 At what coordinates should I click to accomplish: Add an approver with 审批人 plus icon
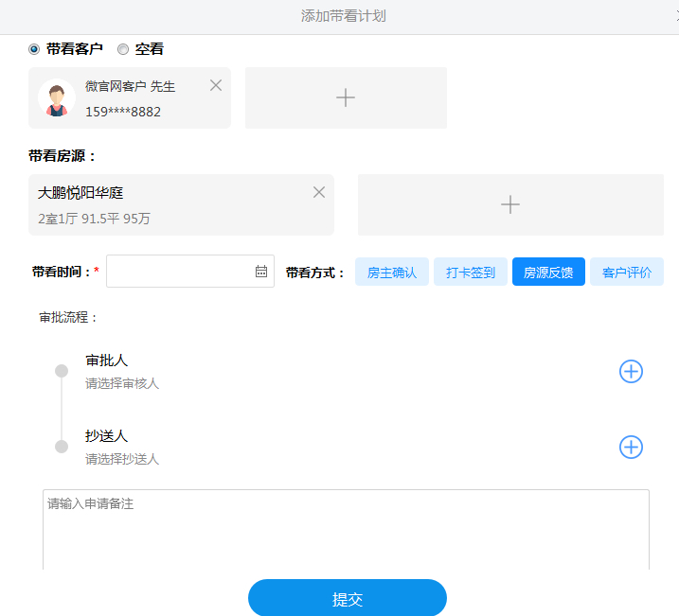click(x=631, y=371)
